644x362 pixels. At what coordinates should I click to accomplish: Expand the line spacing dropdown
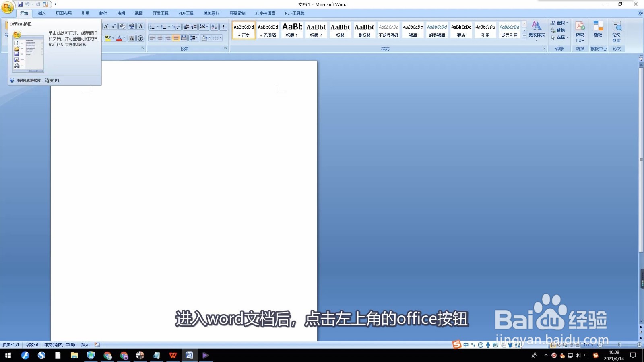pos(196,37)
